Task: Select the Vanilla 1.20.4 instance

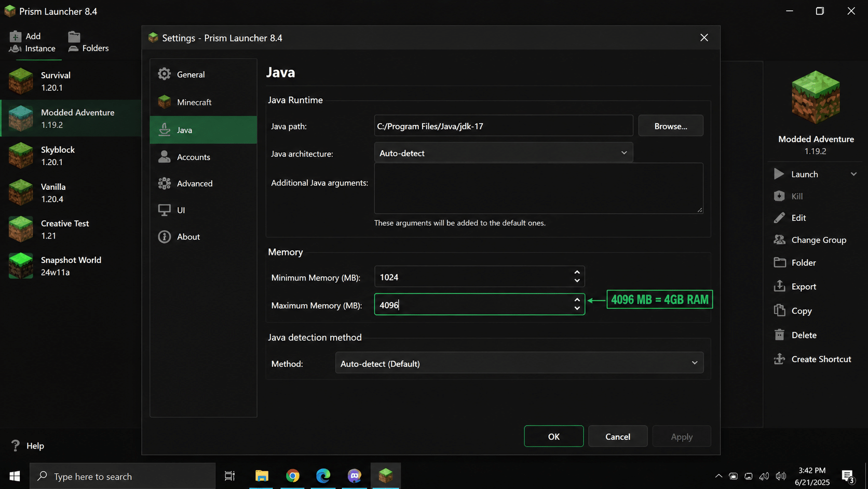Action: [71, 192]
